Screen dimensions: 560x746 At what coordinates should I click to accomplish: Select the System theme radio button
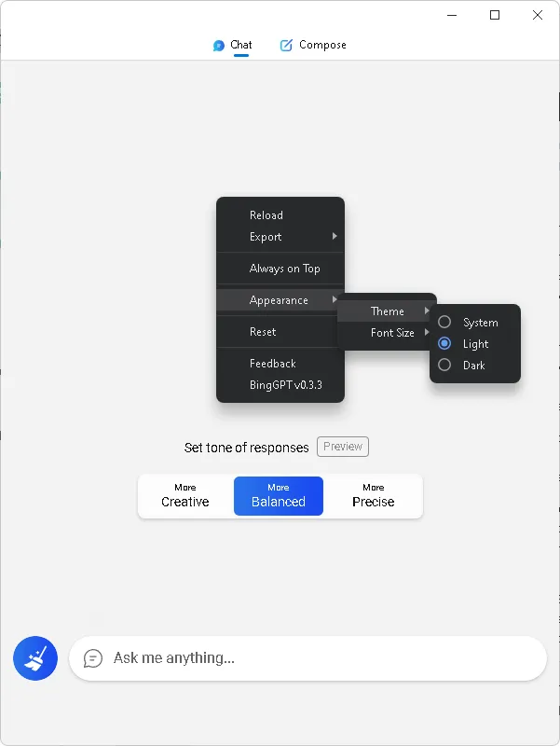(x=445, y=323)
